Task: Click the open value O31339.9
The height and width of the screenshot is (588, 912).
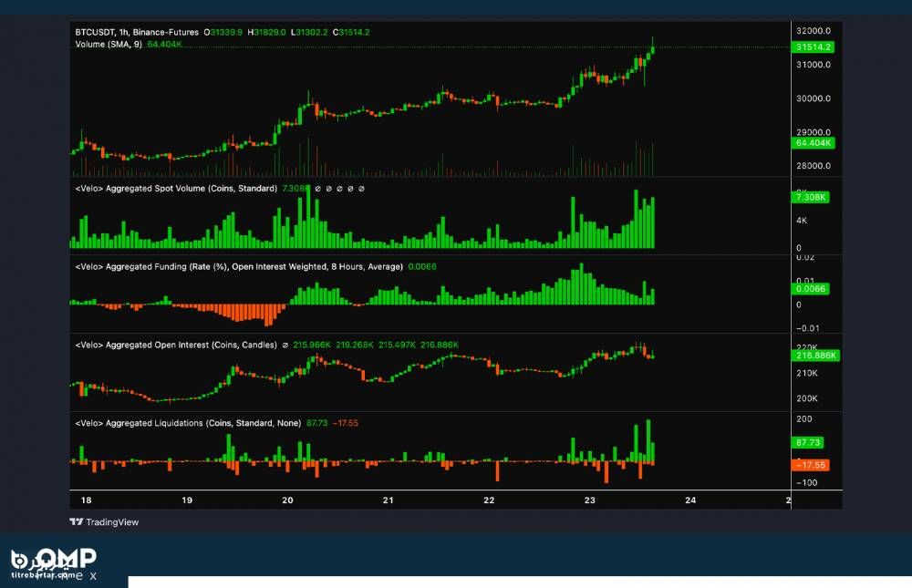Action: (223, 32)
